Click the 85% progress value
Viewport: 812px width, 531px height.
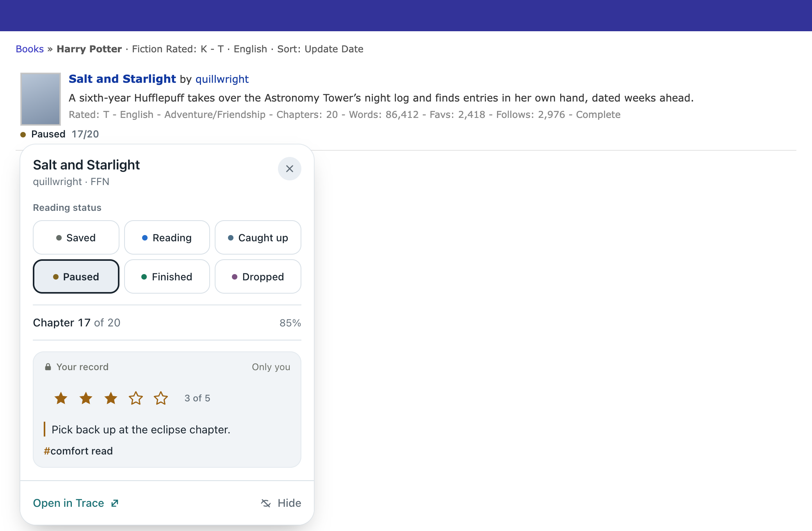290,323
